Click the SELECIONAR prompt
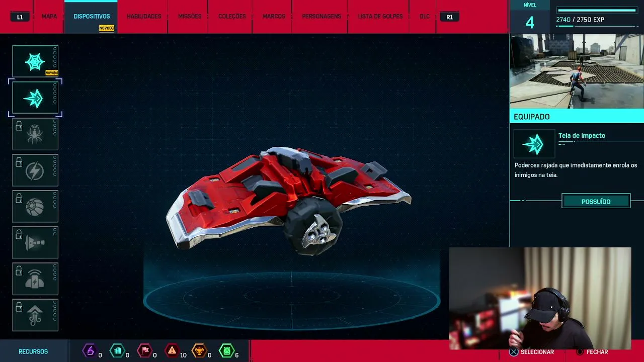This screenshot has height=362, width=644. tap(537, 352)
